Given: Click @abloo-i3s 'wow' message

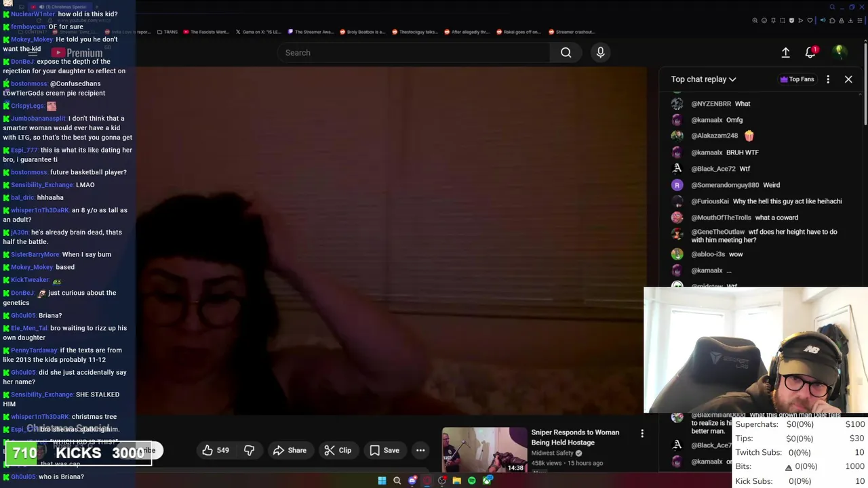Looking at the screenshot, I should [x=717, y=254].
